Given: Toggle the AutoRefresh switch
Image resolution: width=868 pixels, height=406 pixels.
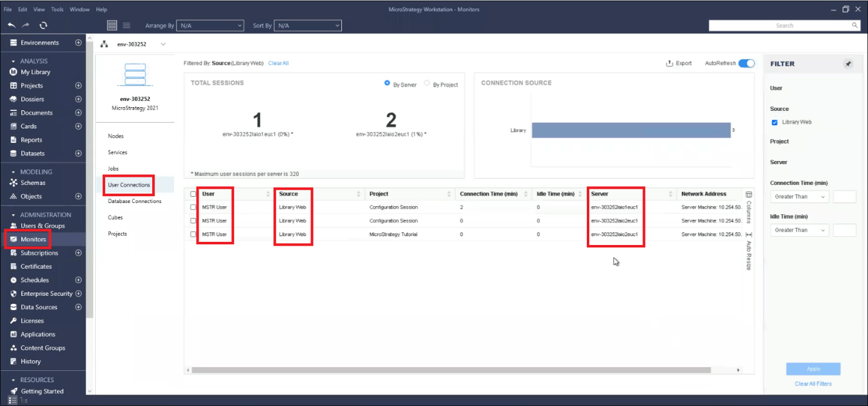Looking at the screenshot, I should click(747, 63).
